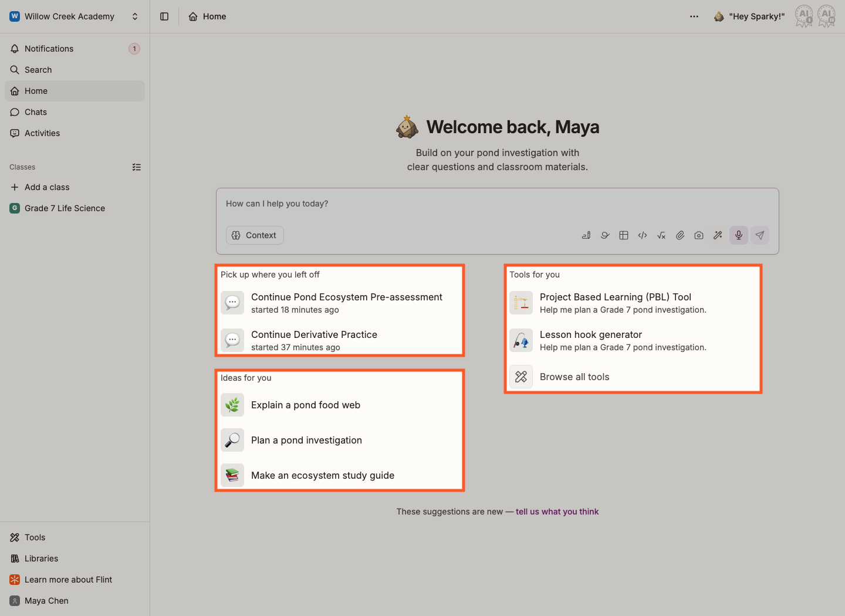Toggle the sidebar panel icon in header
845x616 pixels.
click(164, 16)
